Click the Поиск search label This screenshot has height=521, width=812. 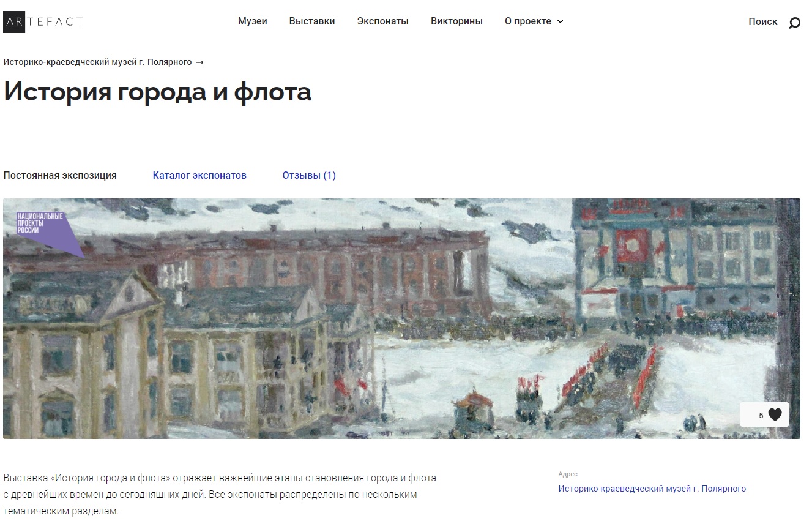(763, 22)
